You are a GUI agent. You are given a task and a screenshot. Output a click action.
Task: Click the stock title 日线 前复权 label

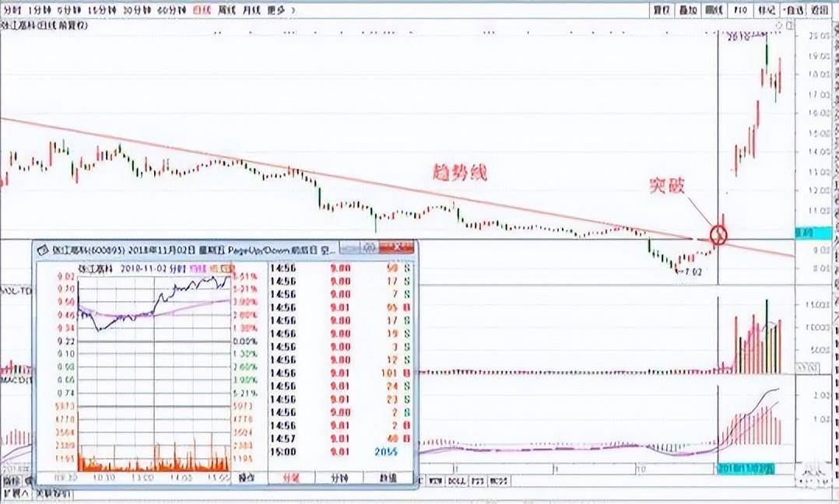44,25
